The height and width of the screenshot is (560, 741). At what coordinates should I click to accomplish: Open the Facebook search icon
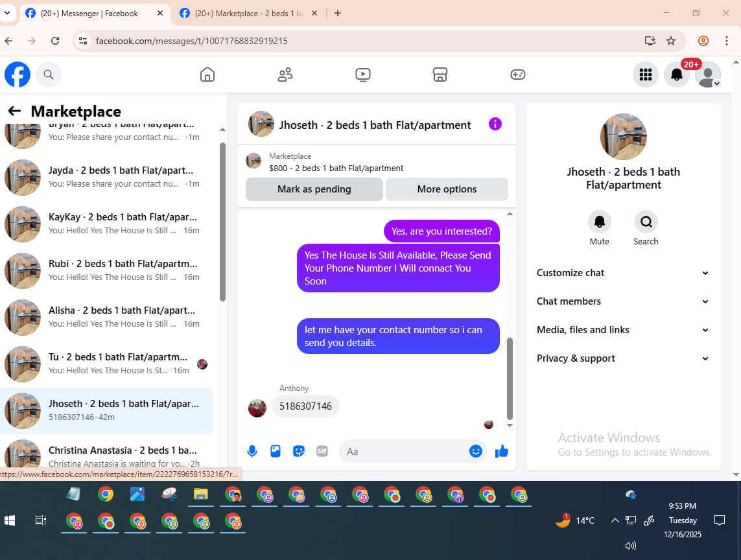click(x=48, y=75)
